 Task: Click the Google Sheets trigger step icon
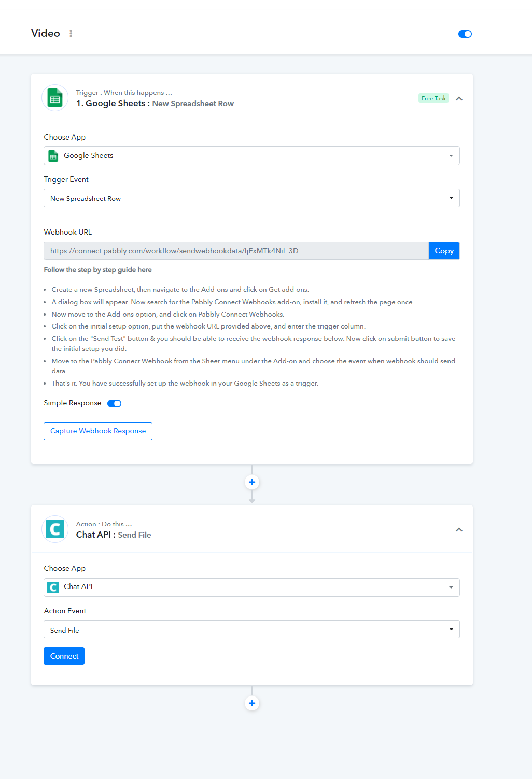[55, 98]
